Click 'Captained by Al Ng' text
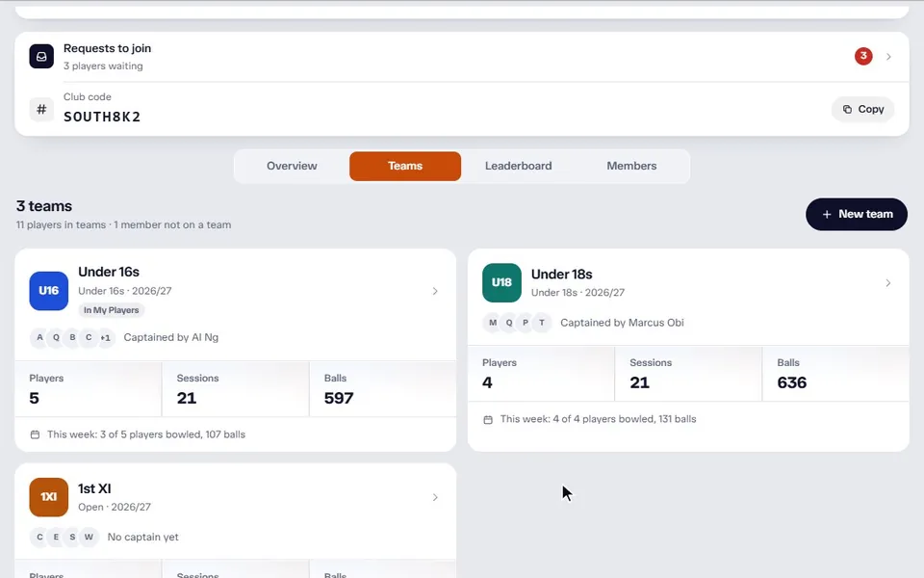924x578 pixels. (171, 338)
